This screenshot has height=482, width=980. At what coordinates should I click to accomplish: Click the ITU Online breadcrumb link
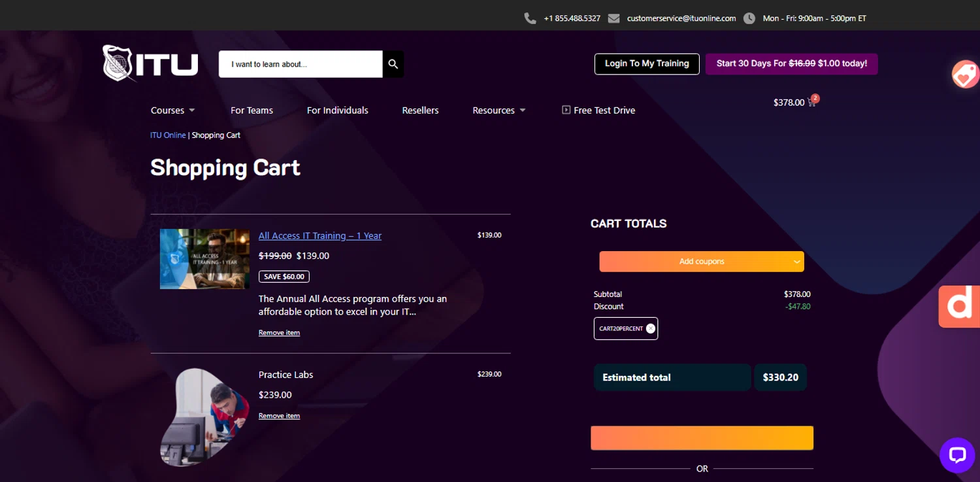coord(168,135)
